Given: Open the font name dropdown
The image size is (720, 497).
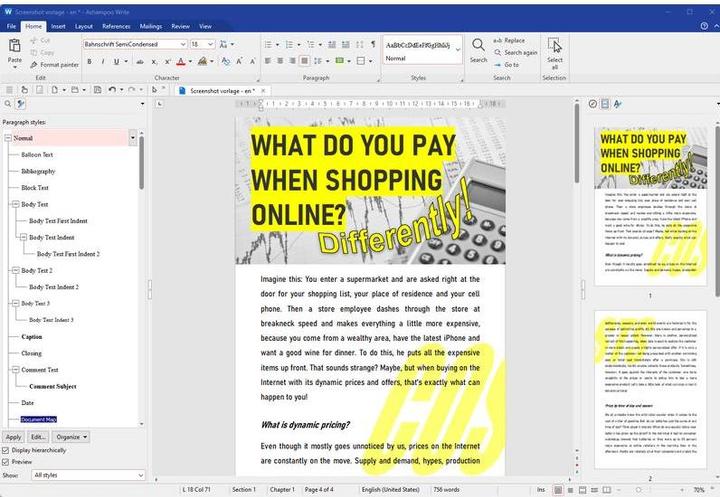Looking at the screenshot, I should tap(183, 44).
